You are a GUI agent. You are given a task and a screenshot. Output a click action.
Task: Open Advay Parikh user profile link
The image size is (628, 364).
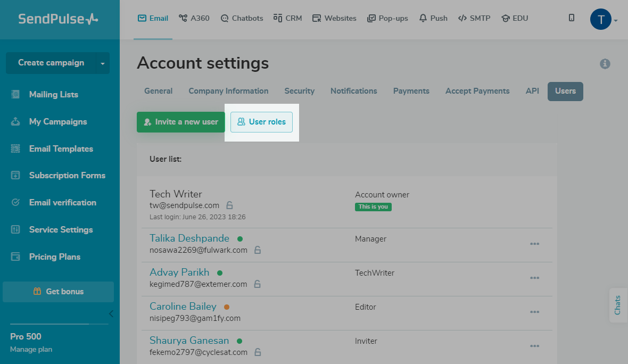pos(179,272)
